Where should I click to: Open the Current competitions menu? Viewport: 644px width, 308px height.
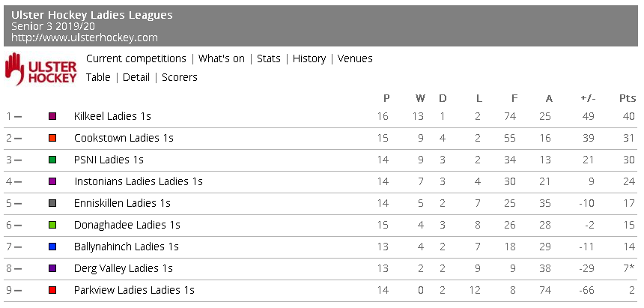click(136, 58)
